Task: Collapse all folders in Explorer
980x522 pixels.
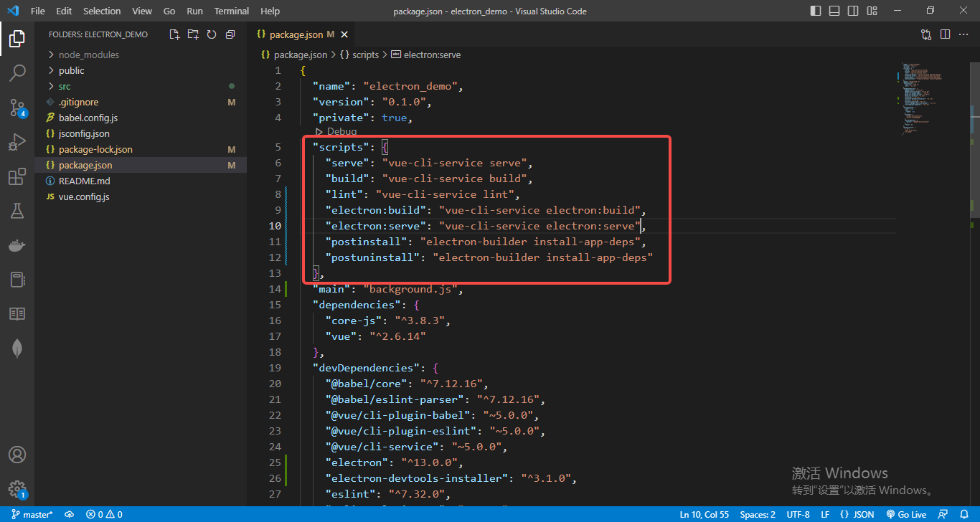Action: tap(230, 34)
